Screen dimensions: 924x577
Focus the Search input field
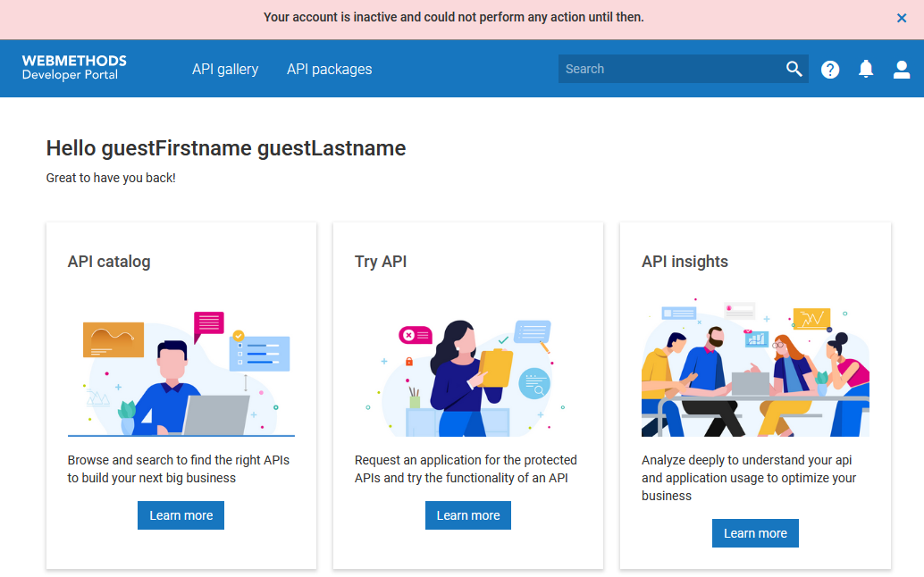(x=670, y=69)
